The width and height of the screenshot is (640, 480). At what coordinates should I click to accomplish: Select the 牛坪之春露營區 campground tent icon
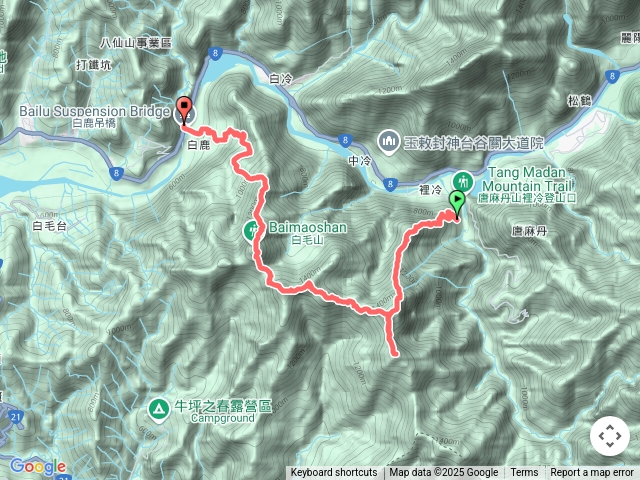pyautogui.click(x=159, y=409)
